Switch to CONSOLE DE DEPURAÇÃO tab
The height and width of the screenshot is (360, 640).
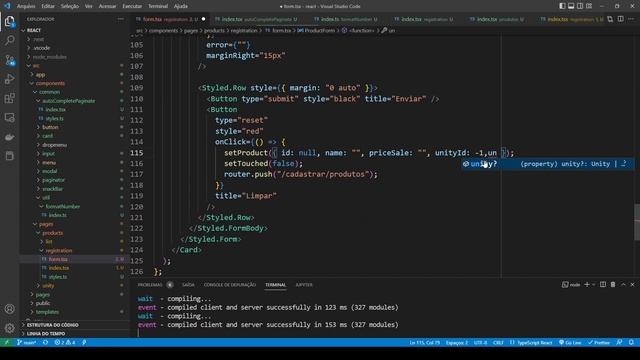pyautogui.click(x=230, y=285)
